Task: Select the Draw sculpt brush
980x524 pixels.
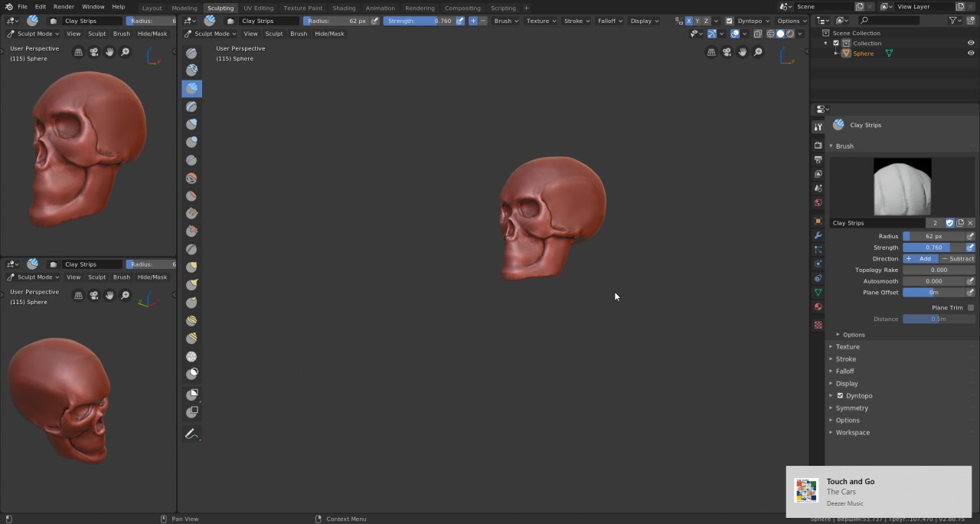Action: point(191,53)
